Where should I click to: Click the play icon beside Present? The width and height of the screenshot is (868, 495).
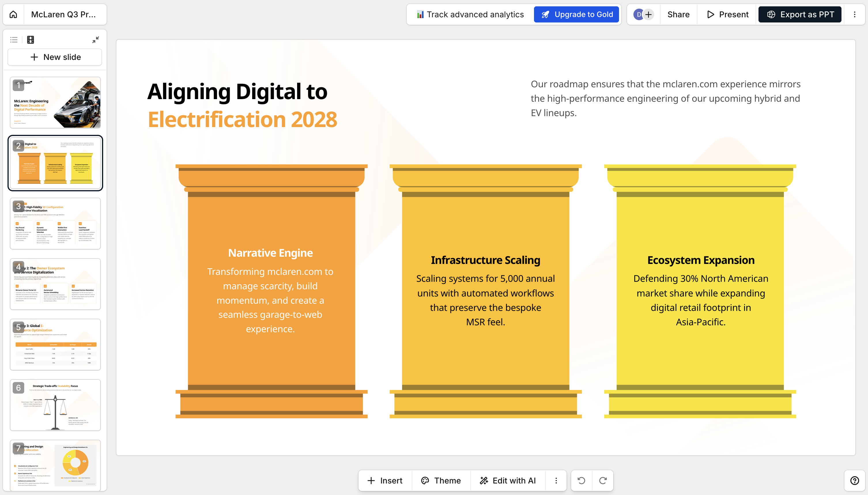point(710,14)
